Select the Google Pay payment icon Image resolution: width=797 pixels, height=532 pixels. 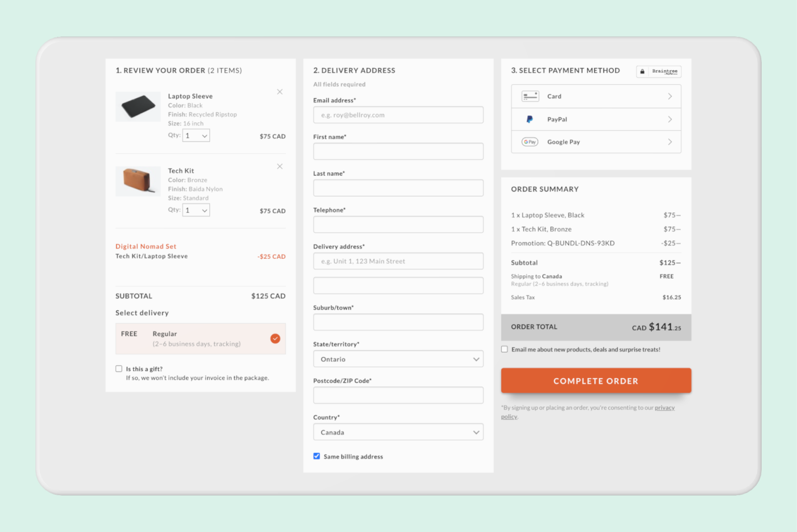point(529,141)
